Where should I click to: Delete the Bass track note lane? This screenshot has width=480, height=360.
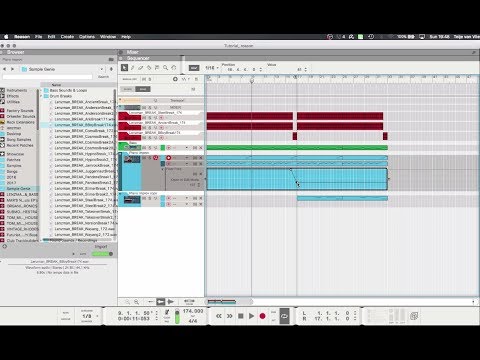tap(201, 148)
